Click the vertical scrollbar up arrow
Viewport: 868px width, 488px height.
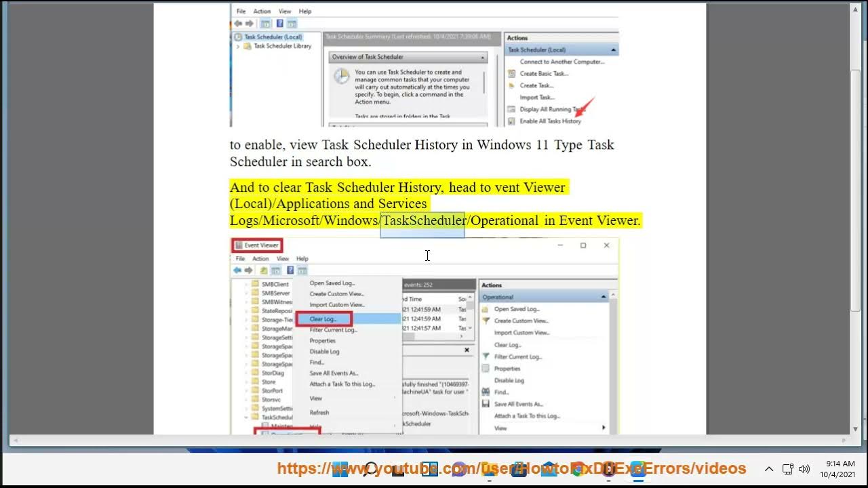pyautogui.click(x=855, y=9)
